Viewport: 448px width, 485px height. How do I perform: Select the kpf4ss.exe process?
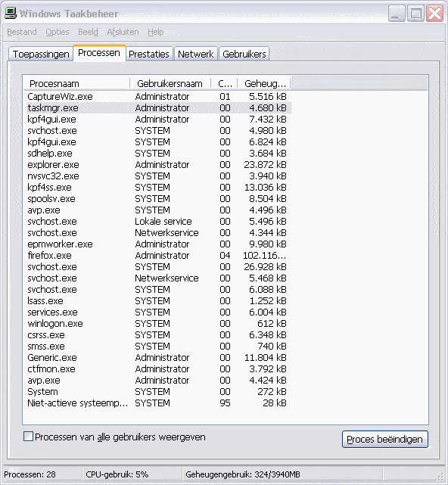158,188
